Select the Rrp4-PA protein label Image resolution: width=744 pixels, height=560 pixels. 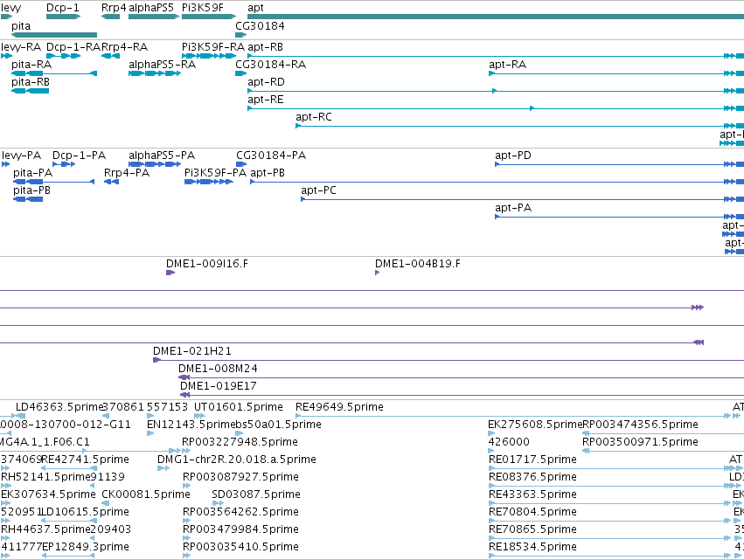pyautogui.click(x=126, y=173)
